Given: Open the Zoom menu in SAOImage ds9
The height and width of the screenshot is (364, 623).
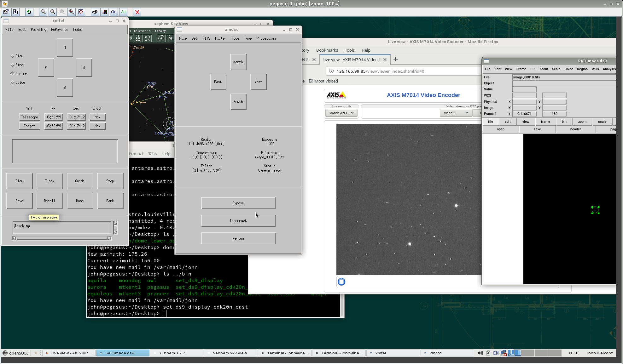Looking at the screenshot, I should coord(544,69).
